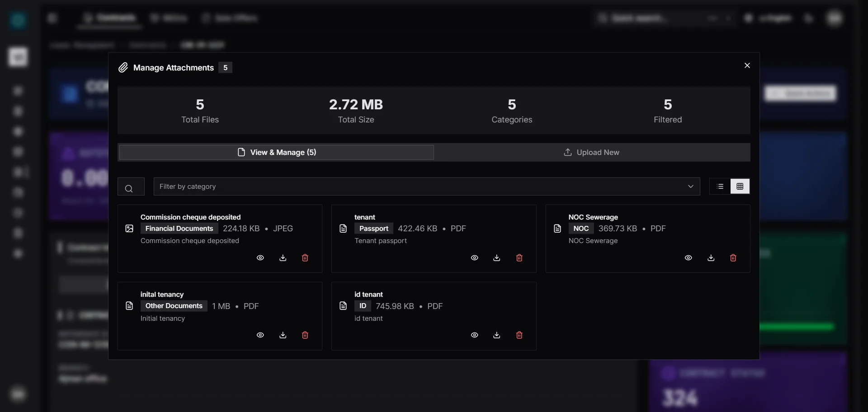Download the NOC Sewerage attachment

click(711, 258)
